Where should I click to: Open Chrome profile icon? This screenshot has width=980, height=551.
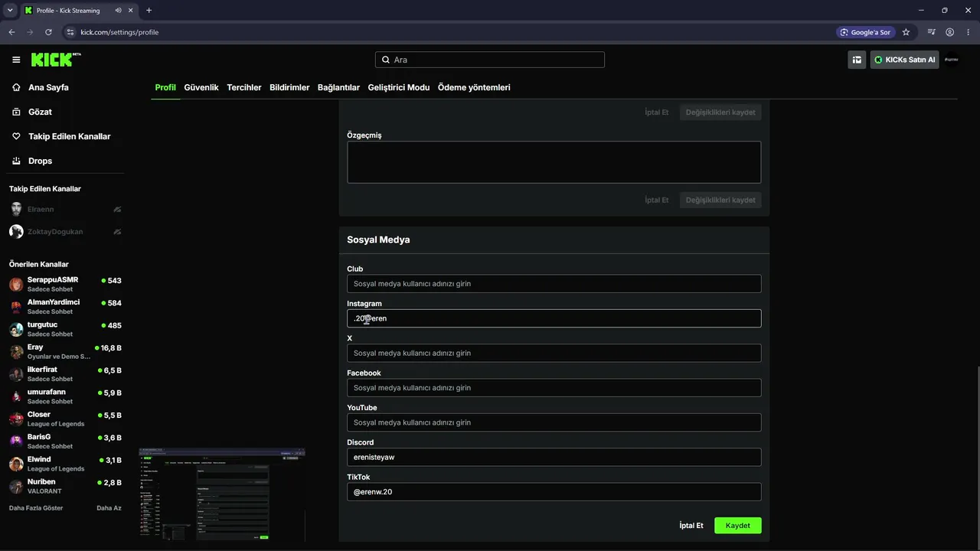pos(949,32)
